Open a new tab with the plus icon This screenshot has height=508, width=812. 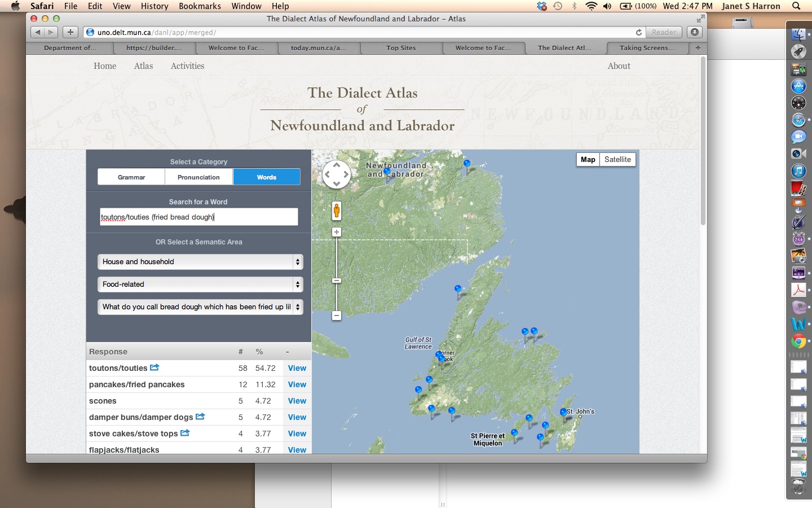[x=698, y=48]
